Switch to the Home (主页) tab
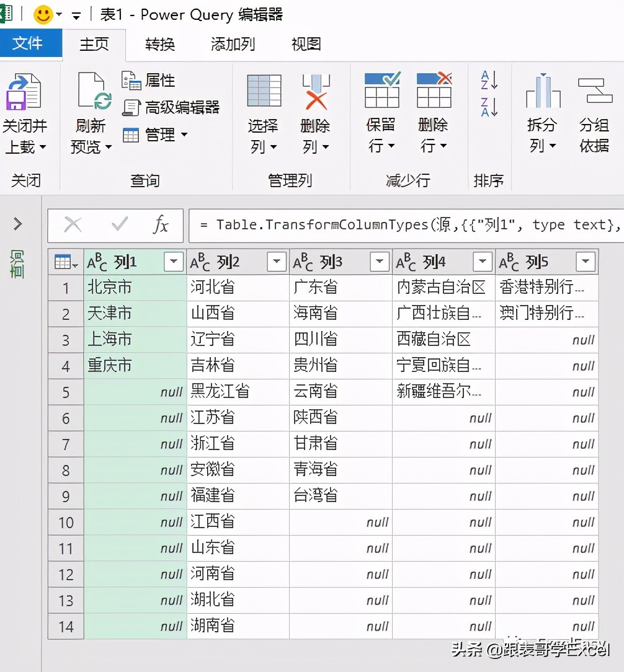The image size is (624, 672). [94, 44]
